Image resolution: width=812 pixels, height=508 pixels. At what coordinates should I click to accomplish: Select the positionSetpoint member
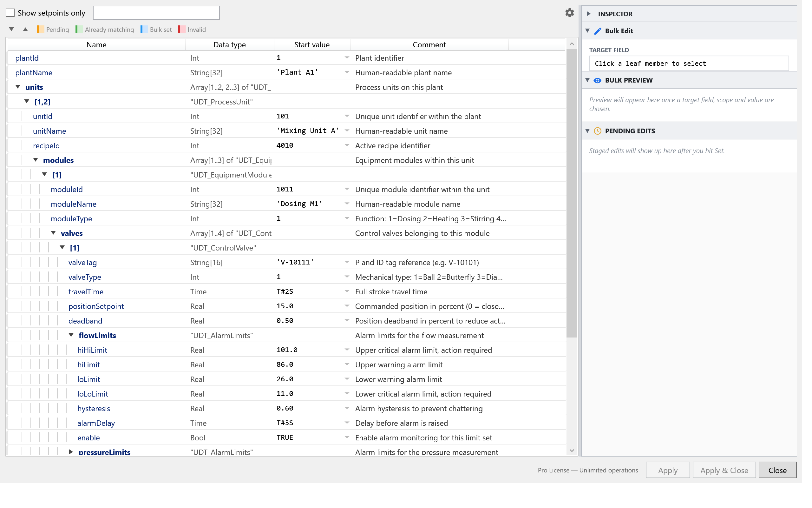click(96, 306)
